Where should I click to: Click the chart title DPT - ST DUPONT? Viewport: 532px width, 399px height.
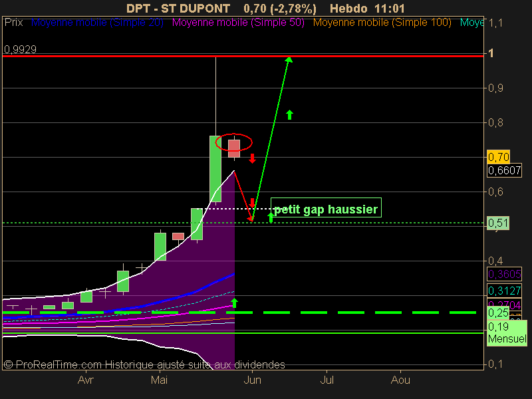click(178, 9)
